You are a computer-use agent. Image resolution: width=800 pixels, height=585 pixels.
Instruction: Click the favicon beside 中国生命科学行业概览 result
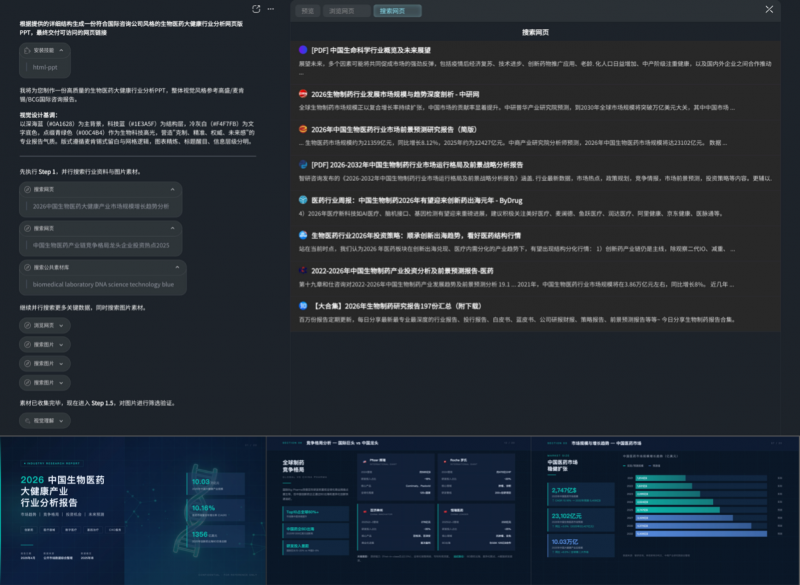pyautogui.click(x=303, y=49)
